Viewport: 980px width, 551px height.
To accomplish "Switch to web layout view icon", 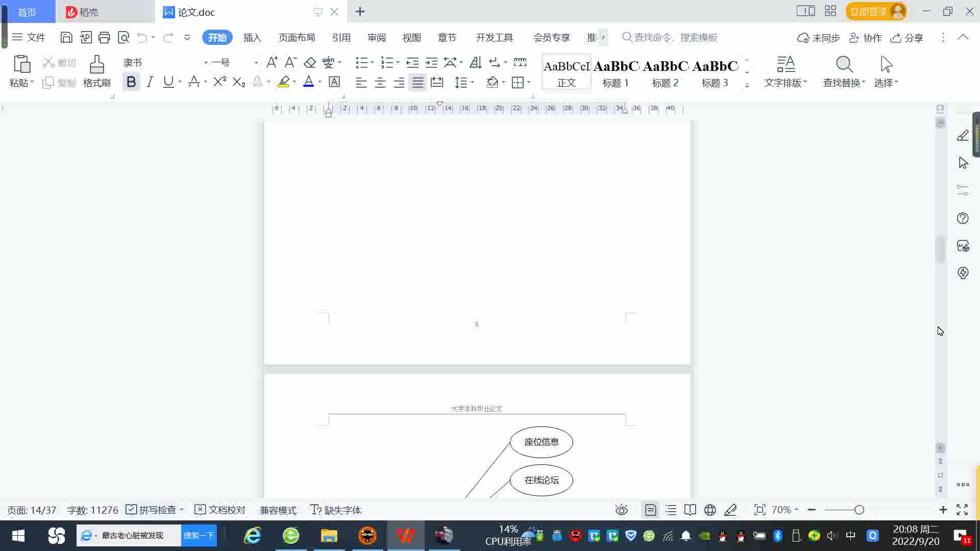I will tap(710, 510).
